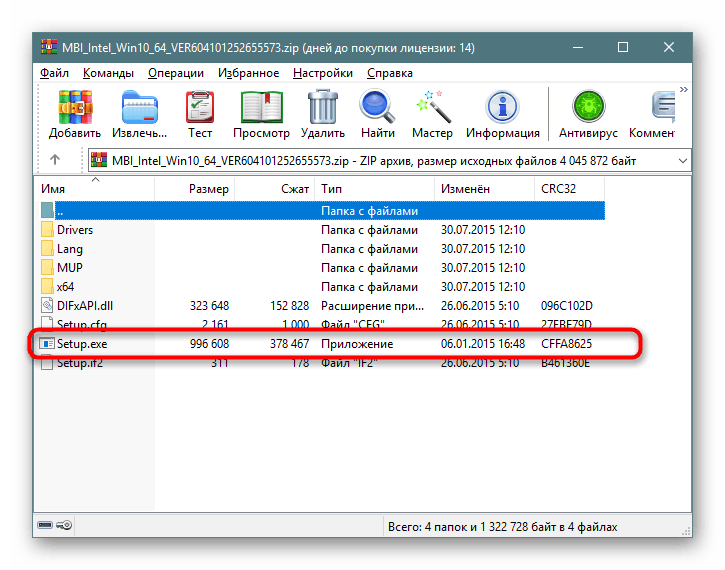This screenshot has width=725, height=570.
Task: Click the Setup.exe application icon
Action: [x=47, y=343]
